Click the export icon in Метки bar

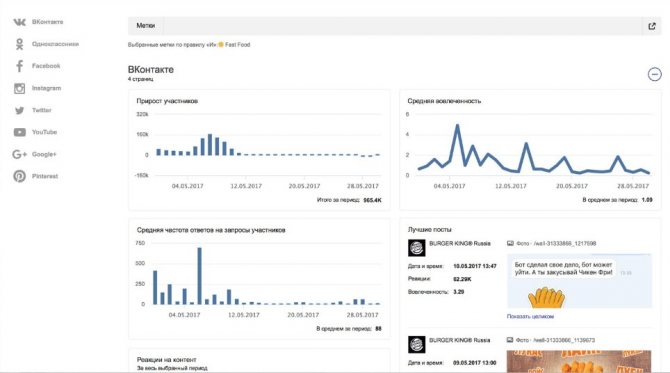tap(652, 26)
